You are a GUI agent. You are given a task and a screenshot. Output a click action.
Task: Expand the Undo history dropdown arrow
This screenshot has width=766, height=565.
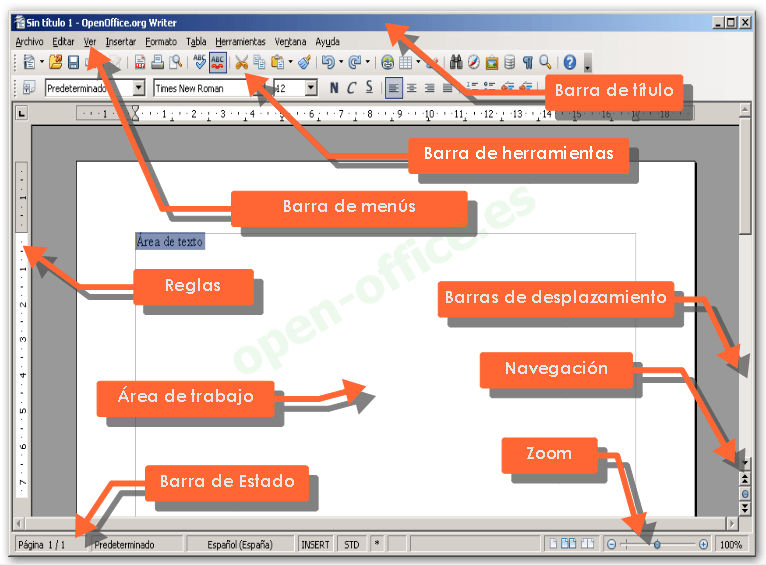pyautogui.click(x=341, y=62)
